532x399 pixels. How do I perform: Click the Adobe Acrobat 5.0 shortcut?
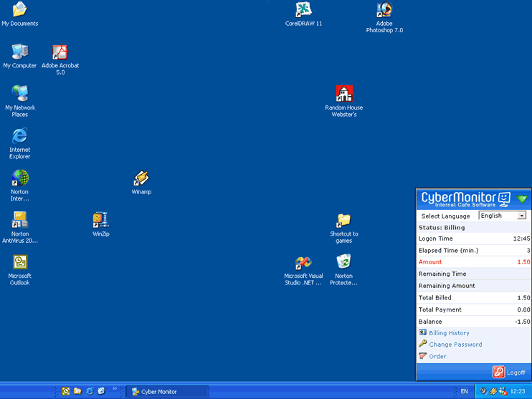60,59
